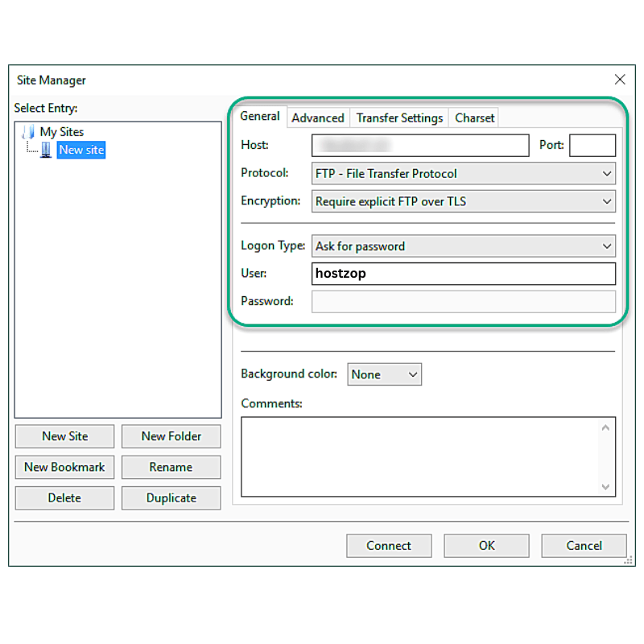Open the Charset tab
Viewport: 644px width, 644px height.
point(473,117)
